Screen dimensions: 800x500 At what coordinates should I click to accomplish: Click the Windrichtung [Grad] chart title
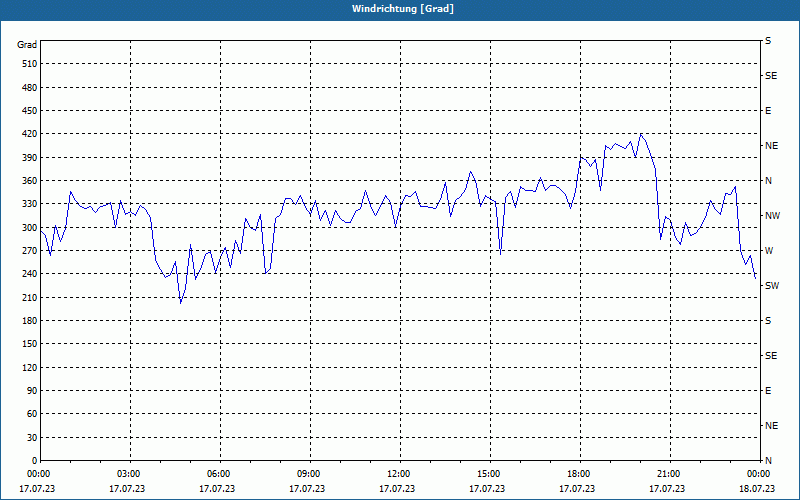403,9
